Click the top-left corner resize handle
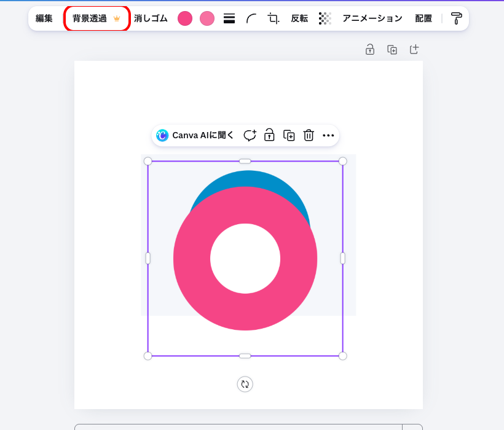 [148, 161]
